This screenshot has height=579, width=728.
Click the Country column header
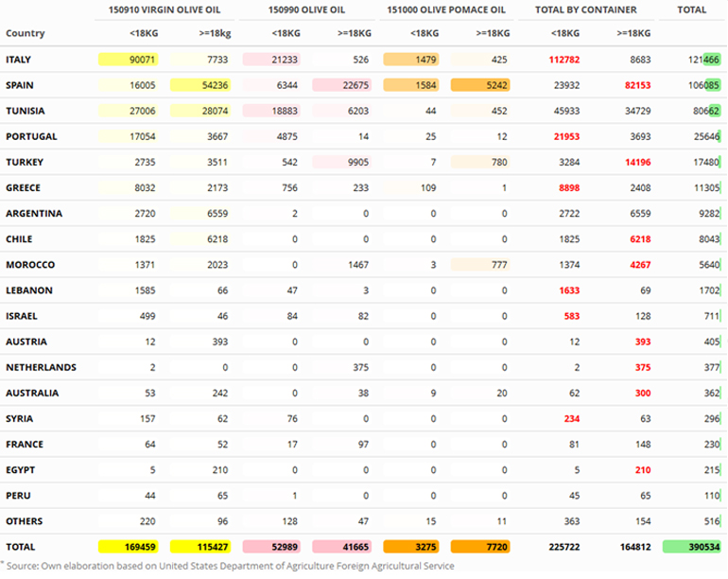26,33
